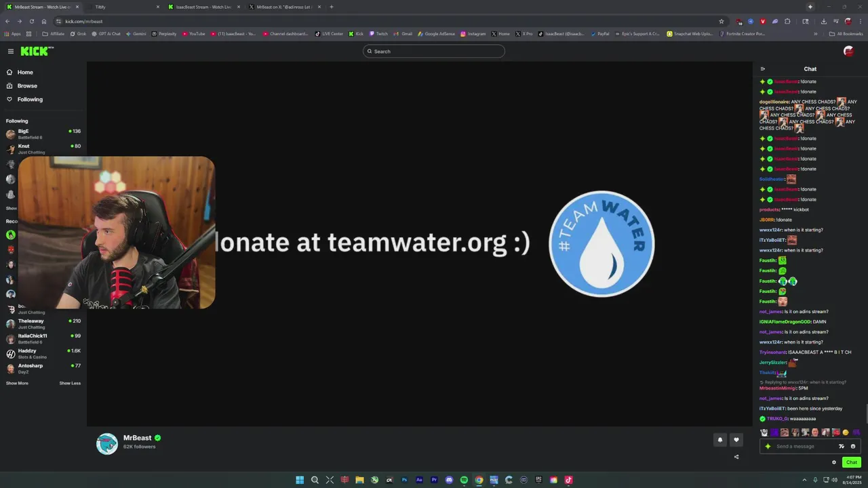Go to browser home page
This screenshot has width=868, height=488.
click(x=43, y=21)
